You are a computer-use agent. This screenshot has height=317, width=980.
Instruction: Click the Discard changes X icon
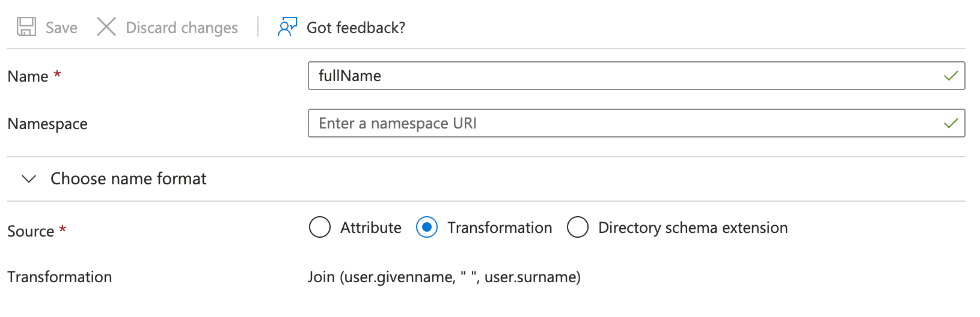tap(106, 27)
